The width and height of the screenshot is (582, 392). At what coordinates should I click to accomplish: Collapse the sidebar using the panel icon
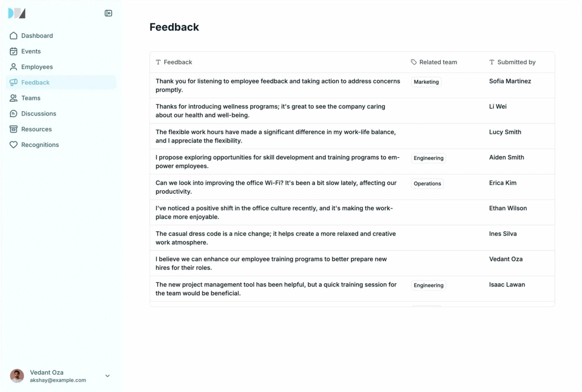(108, 13)
